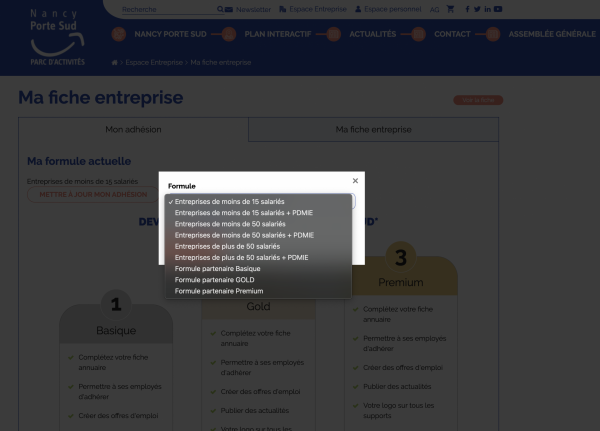This screenshot has width=600, height=431.
Task: Click the Gold plan card header
Action: [259, 307]
